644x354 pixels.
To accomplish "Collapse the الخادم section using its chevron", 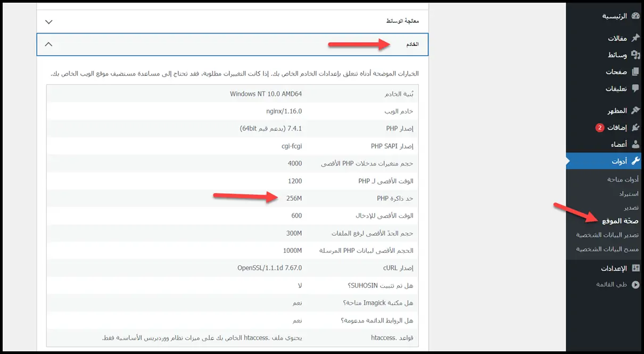I will tap(49, 44).
